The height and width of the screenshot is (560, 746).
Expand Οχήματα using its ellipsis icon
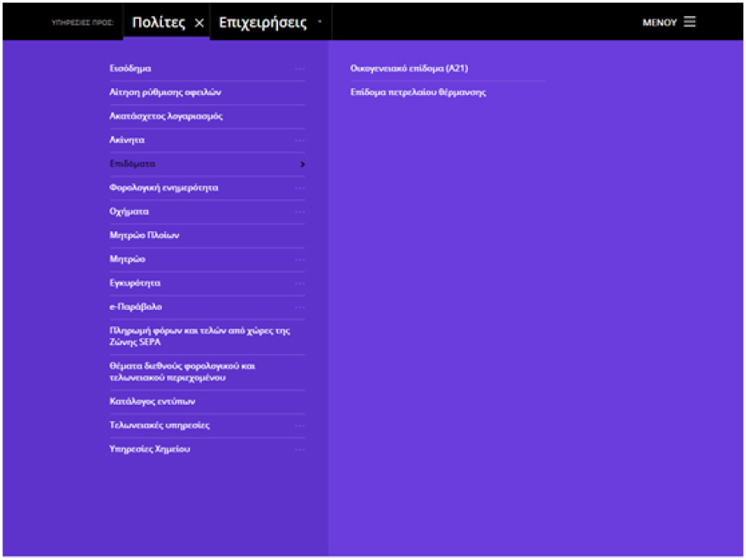click(299, 212)
